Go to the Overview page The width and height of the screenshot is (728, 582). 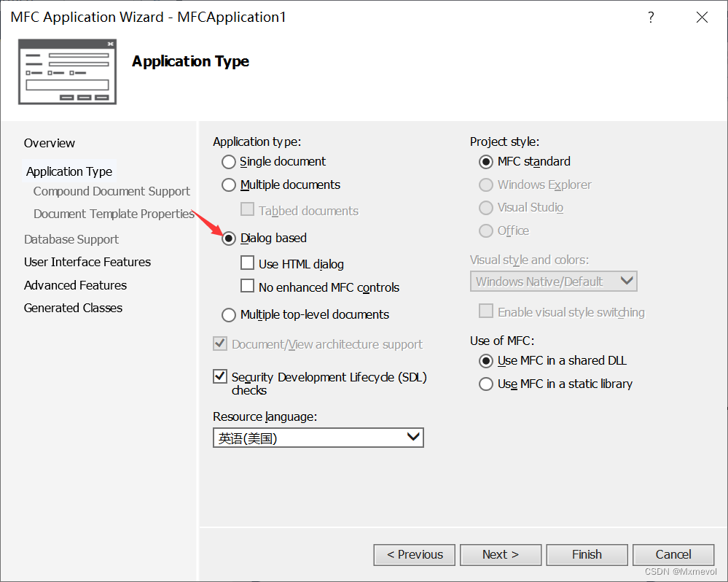coord(50,143)
